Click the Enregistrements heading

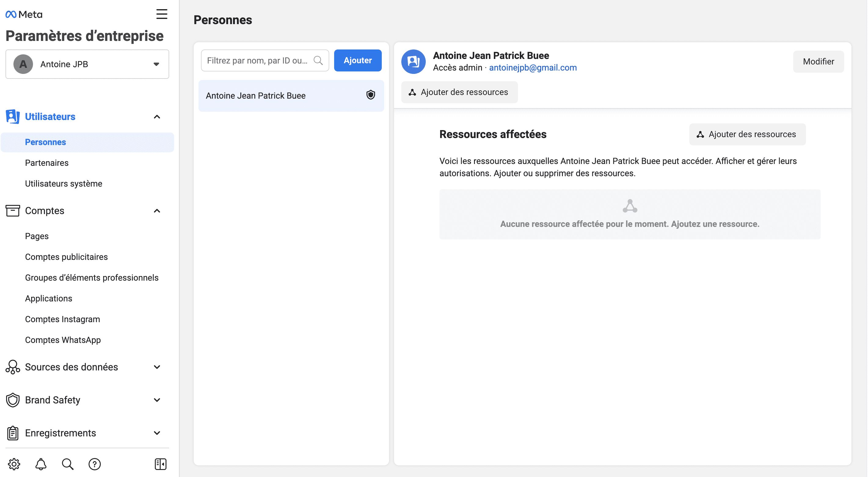(61, 433)
